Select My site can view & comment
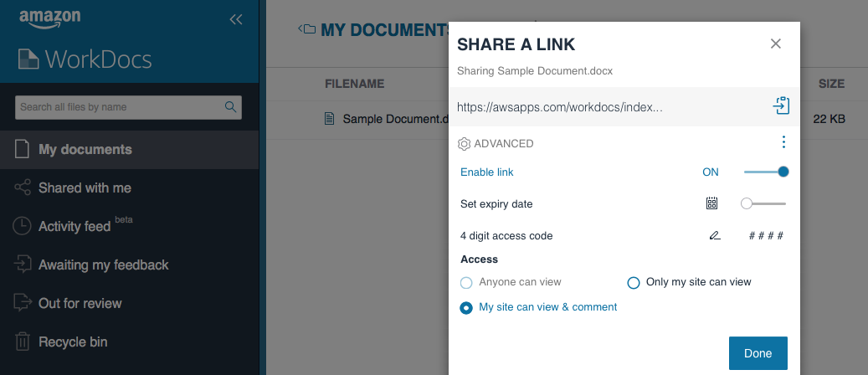Image resolution: width=868 pixels, height=375 pixels. [466, 307]
